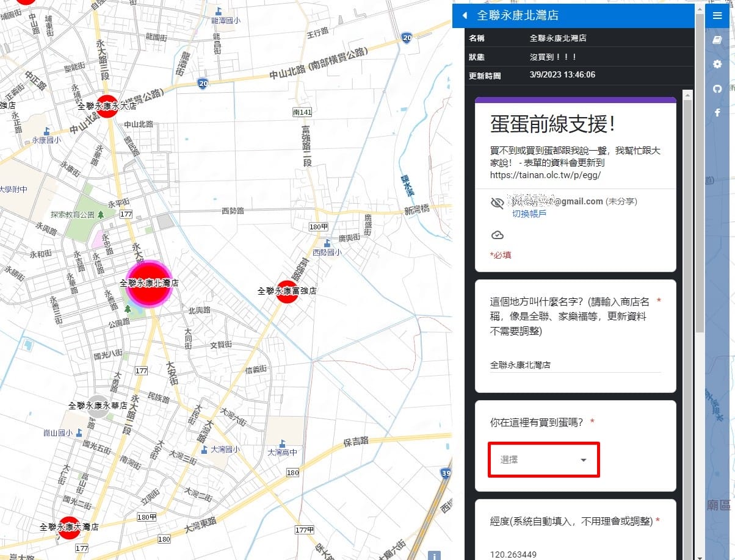Click the form title 蛋蛋前線支援!

(x=553, y=124)
